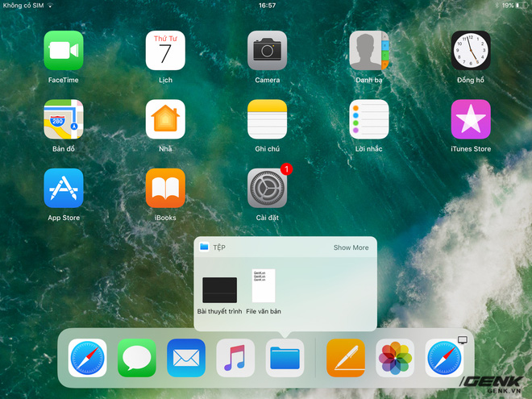Open the Lời nhắc reminders app
The width and height of the screenshot is (532, 399).
click(x=369, y=119)
